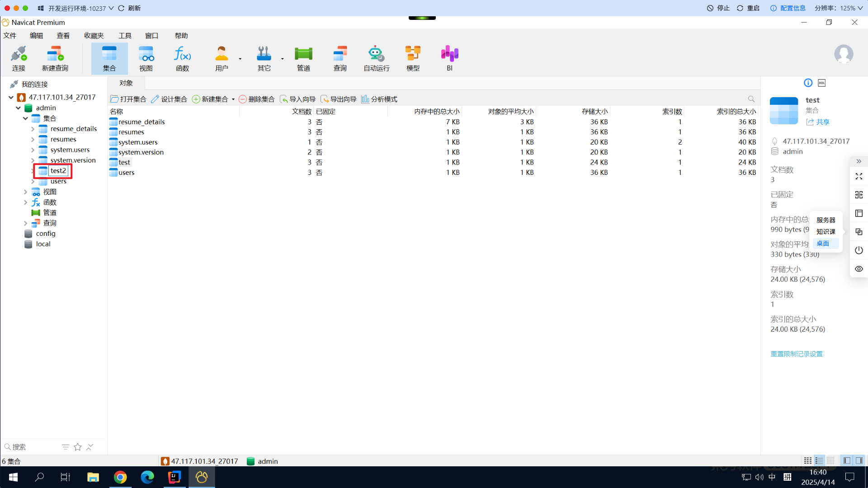Viewport: 868px width, 488px height.
Task: Open the New Collection dropdown arrow
Action: [233, 99]
